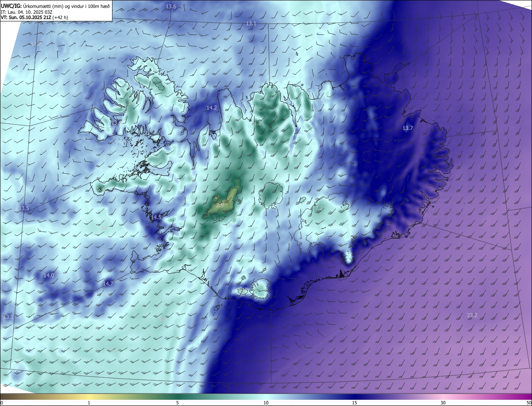Viewport: 532px width, 406px height.
Task: Click the color scale tick label 10
Action: pos(266,403)
